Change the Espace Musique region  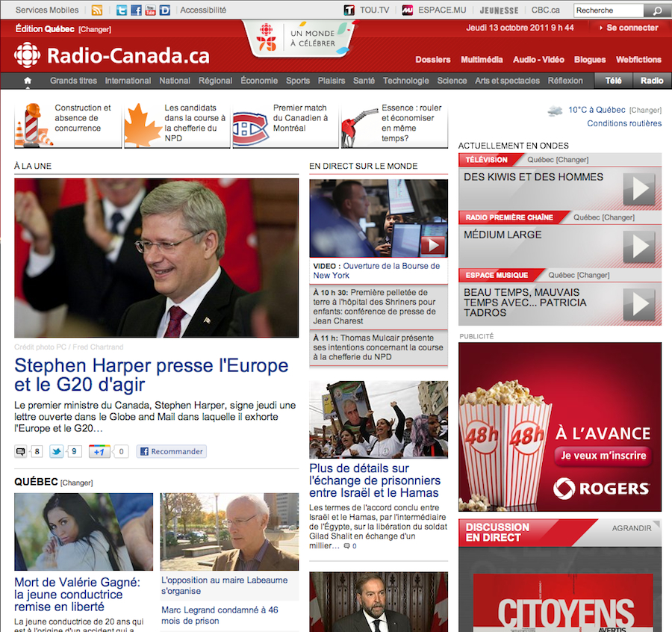(x=593, y=275)
